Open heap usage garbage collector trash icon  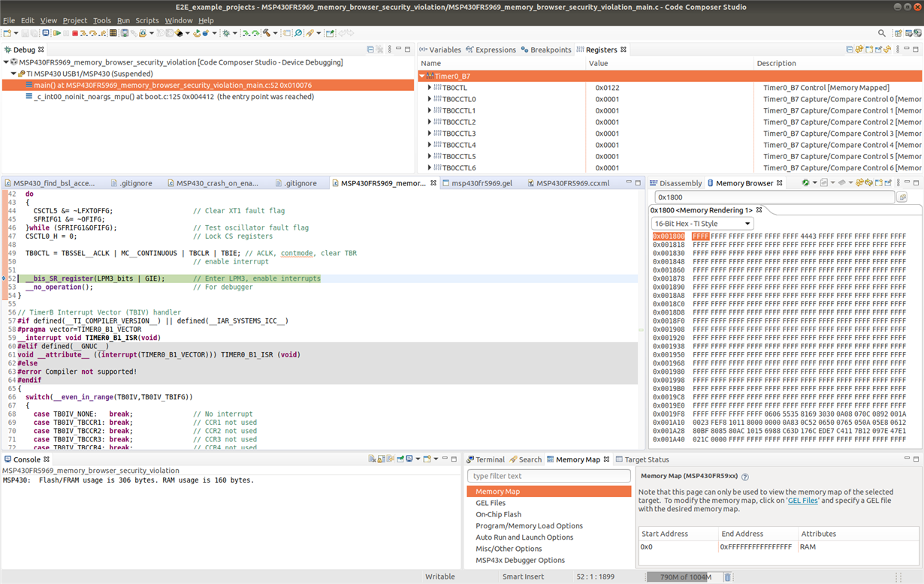click(727, 576)
